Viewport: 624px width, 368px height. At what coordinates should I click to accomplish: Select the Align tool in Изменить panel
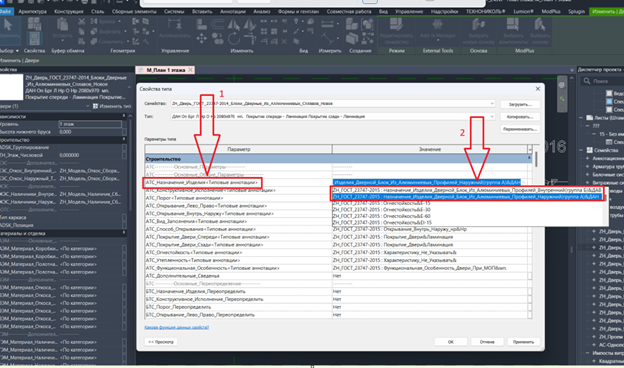(201, 25)
